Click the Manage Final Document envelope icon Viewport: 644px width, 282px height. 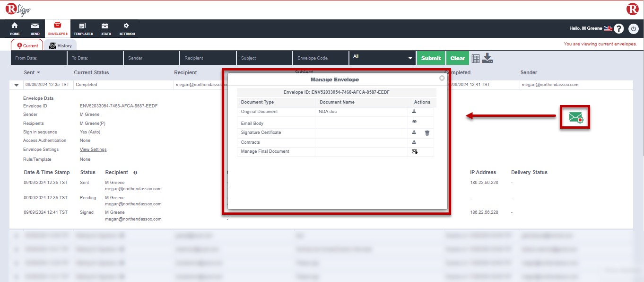tap(414, 152)
